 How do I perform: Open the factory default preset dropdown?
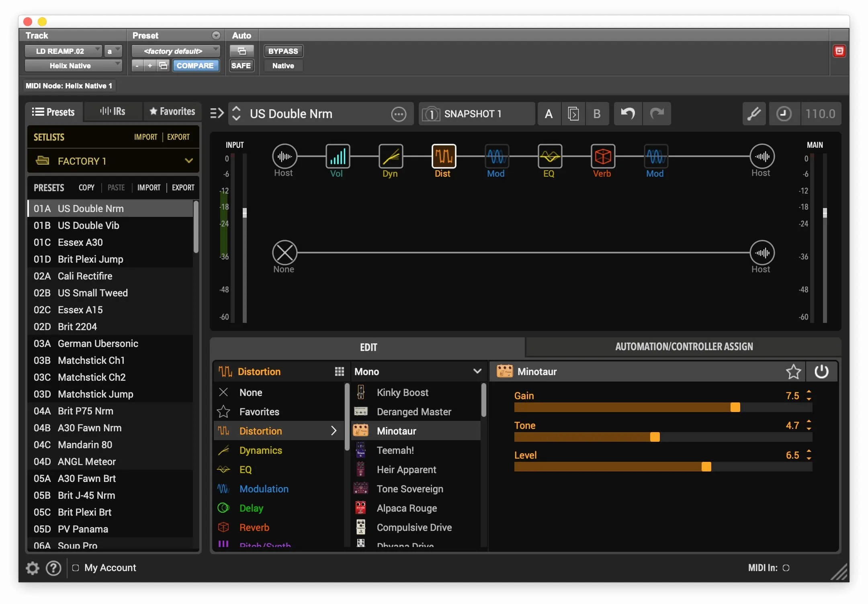[x=176, y=51]
